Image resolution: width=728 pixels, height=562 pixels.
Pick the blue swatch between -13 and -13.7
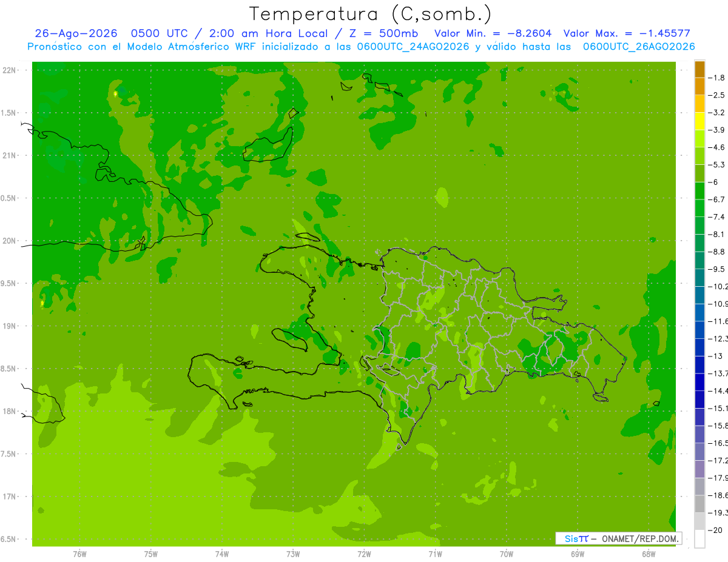pyautogui.click(x=699, y=364)
